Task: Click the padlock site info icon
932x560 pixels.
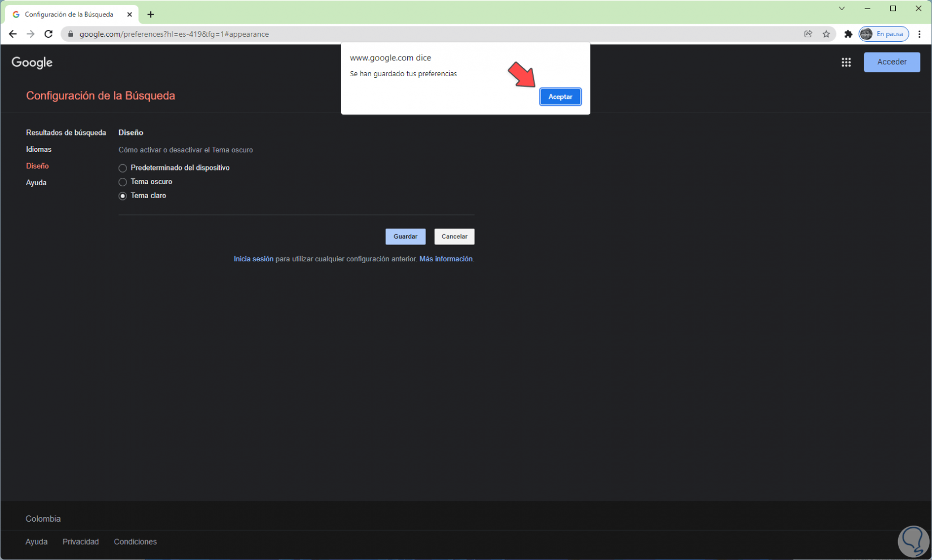Action: 71,34
